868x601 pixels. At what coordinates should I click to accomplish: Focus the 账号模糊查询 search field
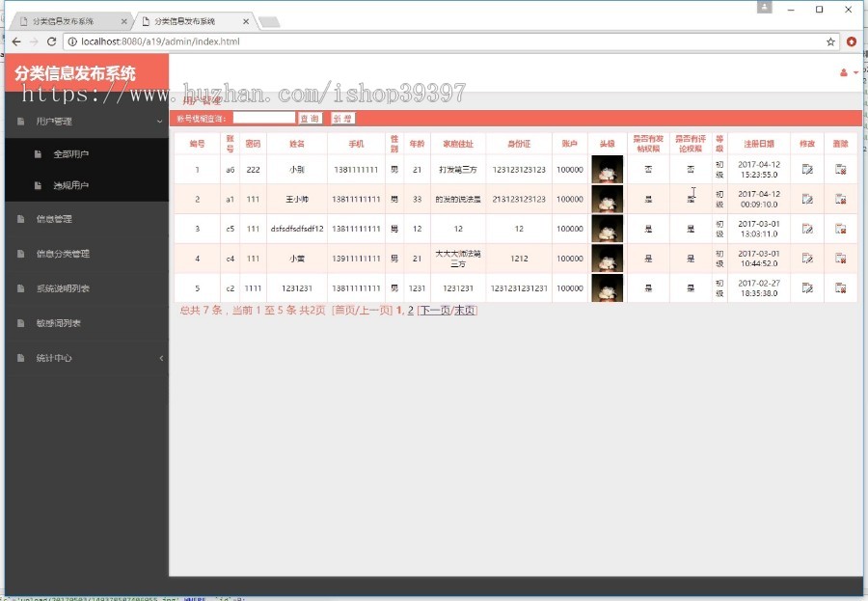(264, 118)
